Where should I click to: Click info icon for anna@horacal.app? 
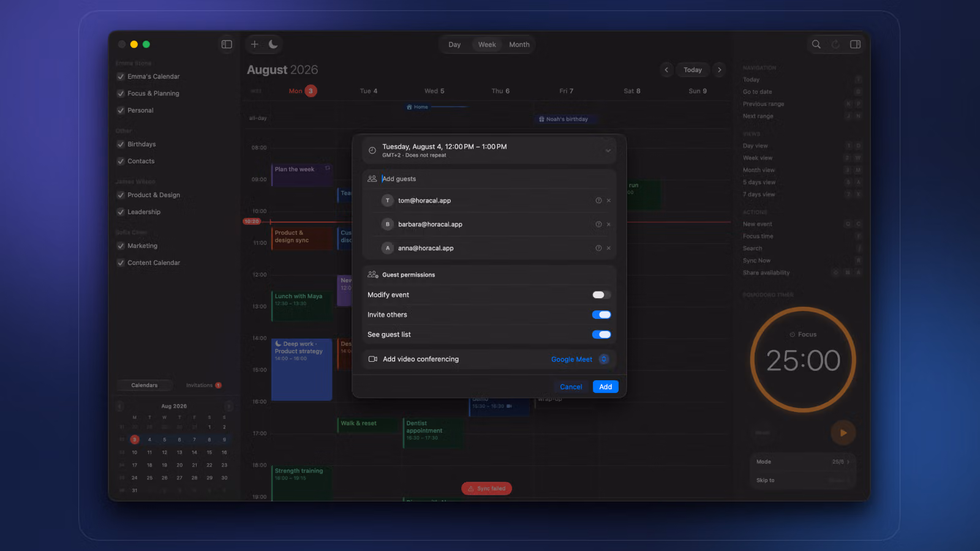(x=598, y=249)
